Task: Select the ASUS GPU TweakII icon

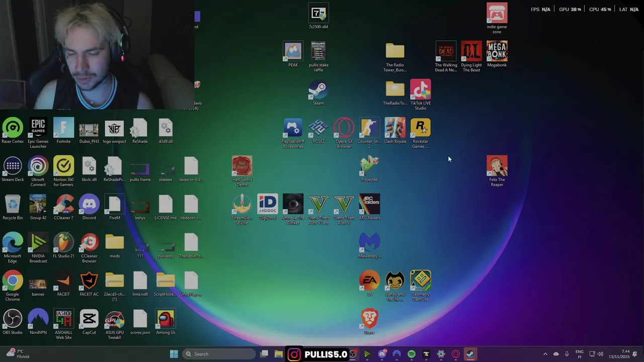Action: click(x=115, y=325)
